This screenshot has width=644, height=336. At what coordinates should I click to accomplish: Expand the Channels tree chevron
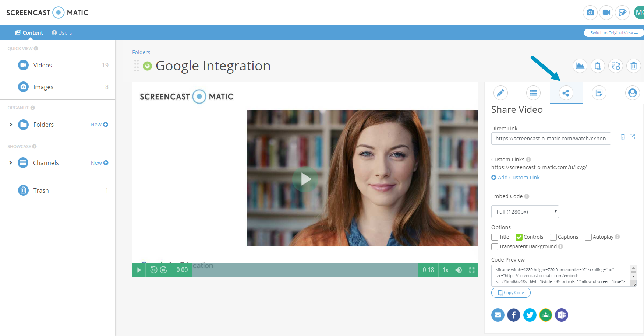[x=11, y=163]
